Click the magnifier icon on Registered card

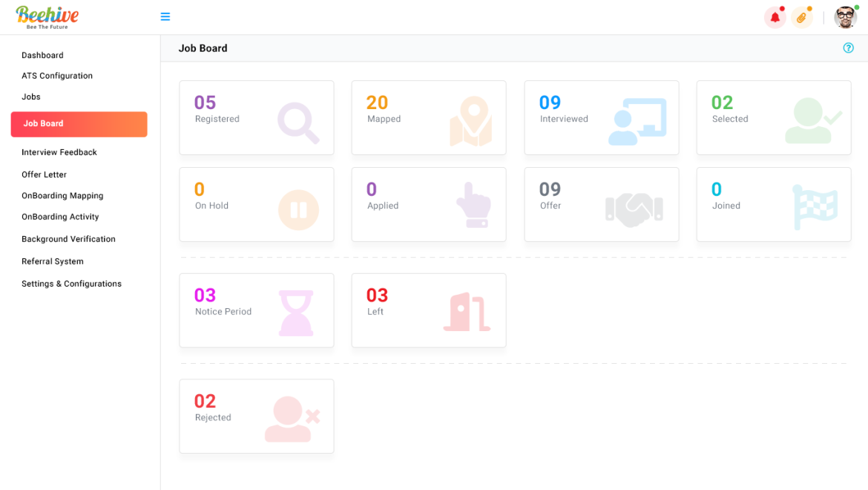298,122
